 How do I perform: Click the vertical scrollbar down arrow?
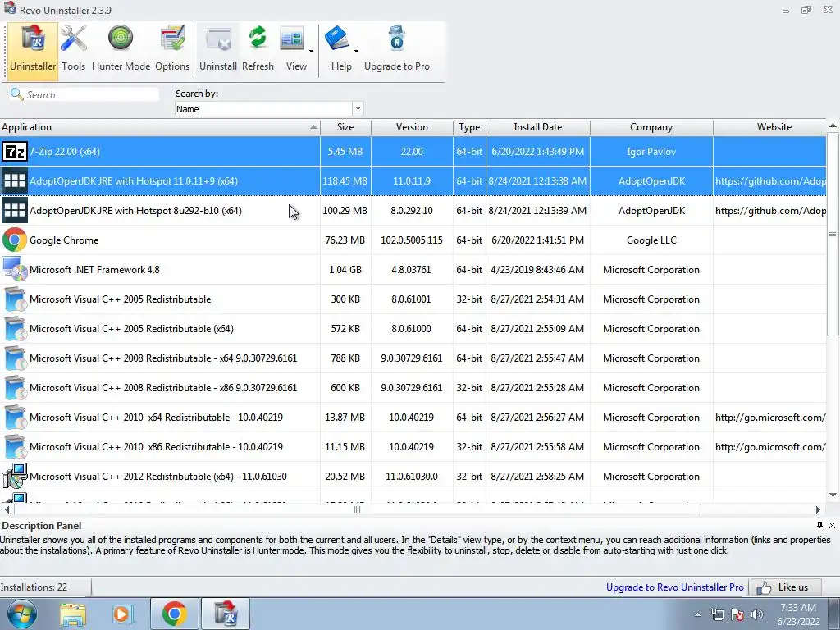[x=833, y=495]
